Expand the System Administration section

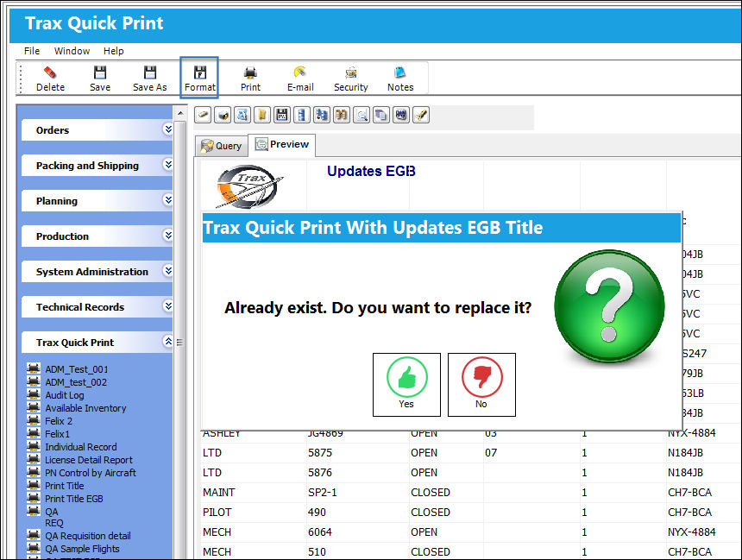168,271
